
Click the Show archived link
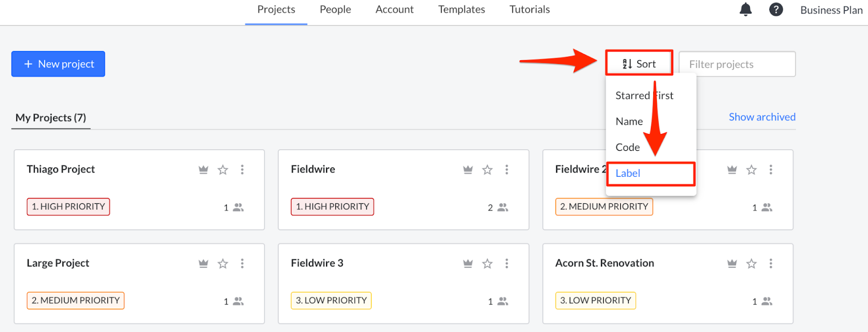(761, 117)
